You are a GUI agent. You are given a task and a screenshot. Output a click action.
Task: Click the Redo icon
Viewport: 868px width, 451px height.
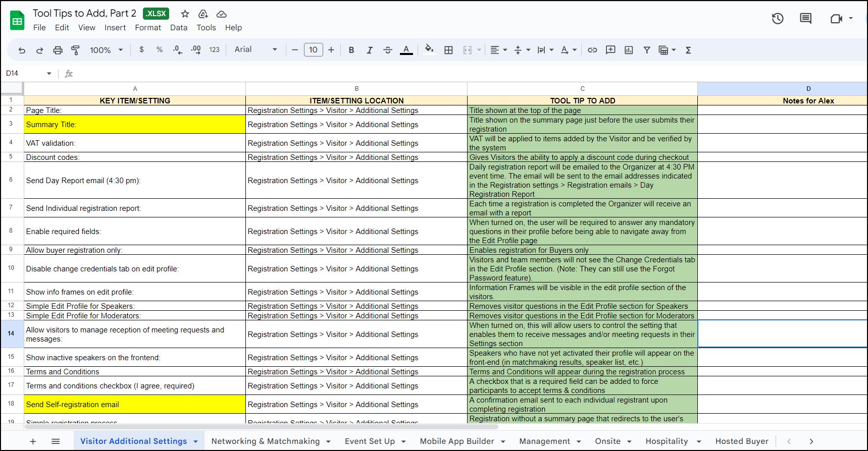point(39,50)
